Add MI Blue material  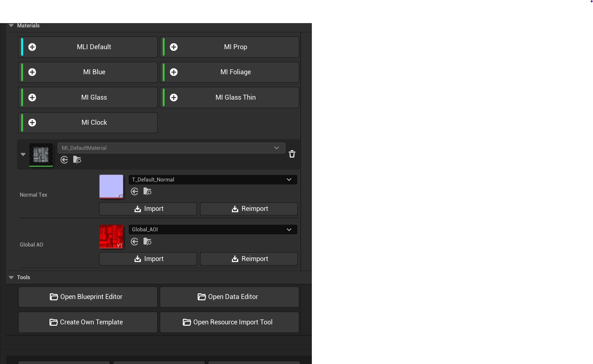[x=88, y=72]
